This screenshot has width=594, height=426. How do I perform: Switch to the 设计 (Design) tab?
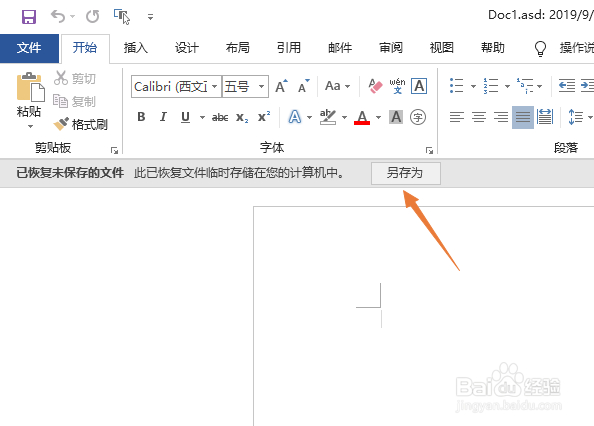(x=186, y=48)
